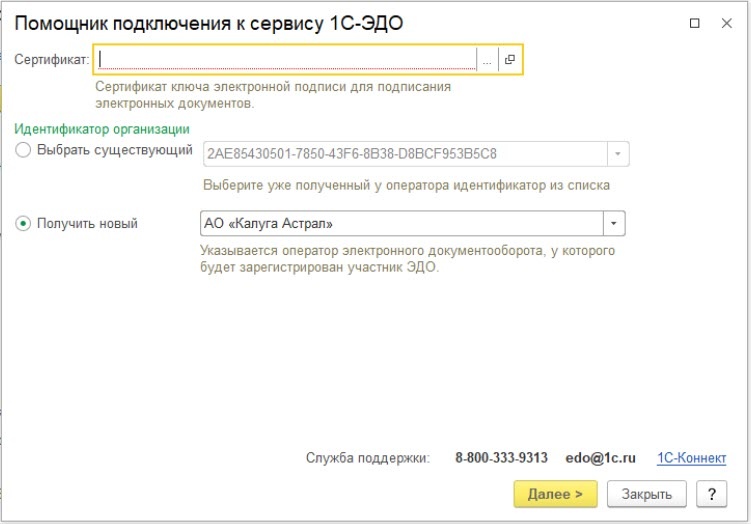Expand the EDO operator dropdown arrow
The height and width of the screenshot is (524, 751).
pos(614,223)
